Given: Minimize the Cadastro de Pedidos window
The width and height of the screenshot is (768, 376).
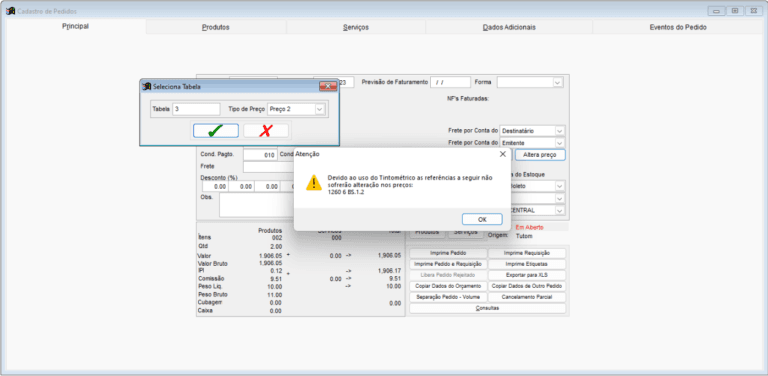Looking at the screenshot, I should tap(717, 11).
